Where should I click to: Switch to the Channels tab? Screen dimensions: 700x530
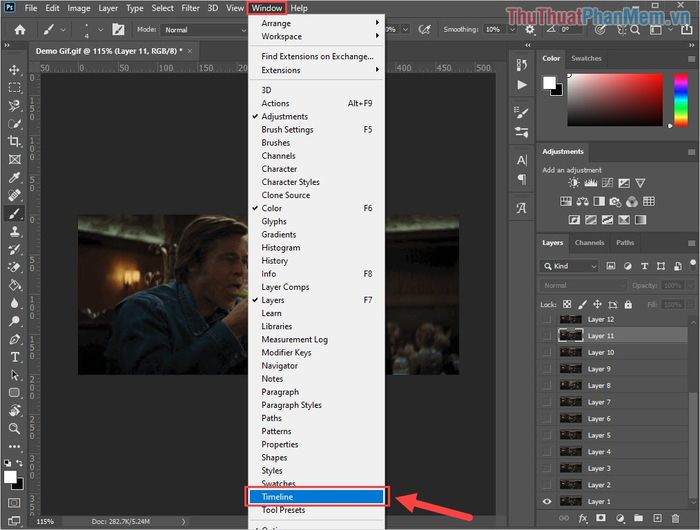(x=589, y=242)
